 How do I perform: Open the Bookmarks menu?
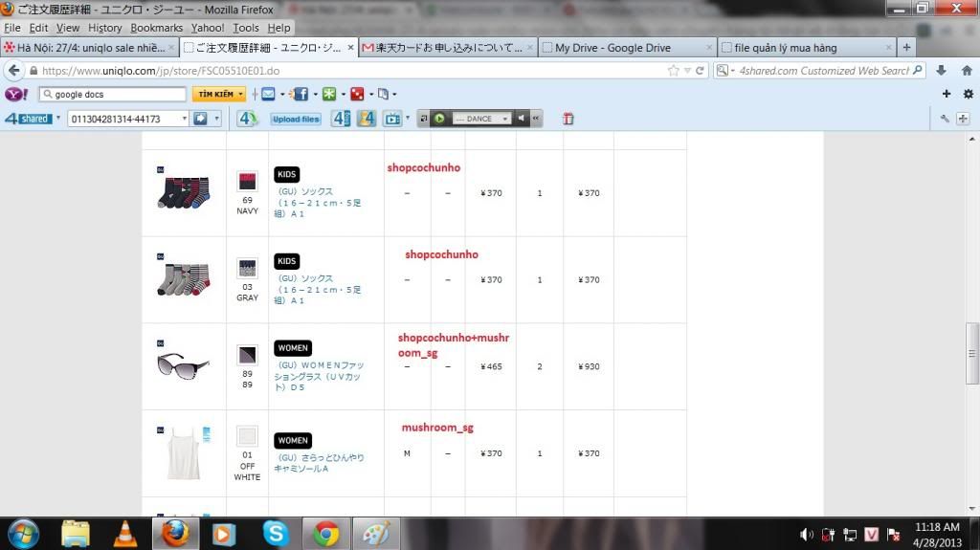(156, 28)
